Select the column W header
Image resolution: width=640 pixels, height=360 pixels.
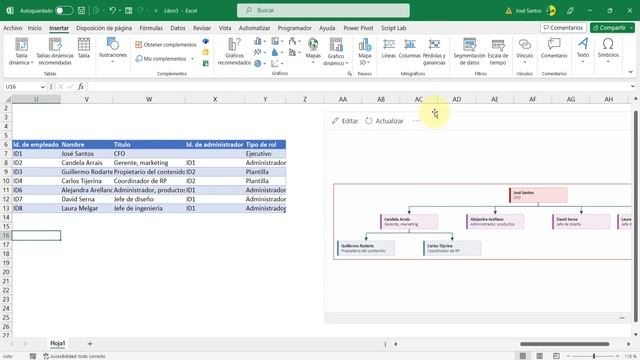[x=149, y=99]
